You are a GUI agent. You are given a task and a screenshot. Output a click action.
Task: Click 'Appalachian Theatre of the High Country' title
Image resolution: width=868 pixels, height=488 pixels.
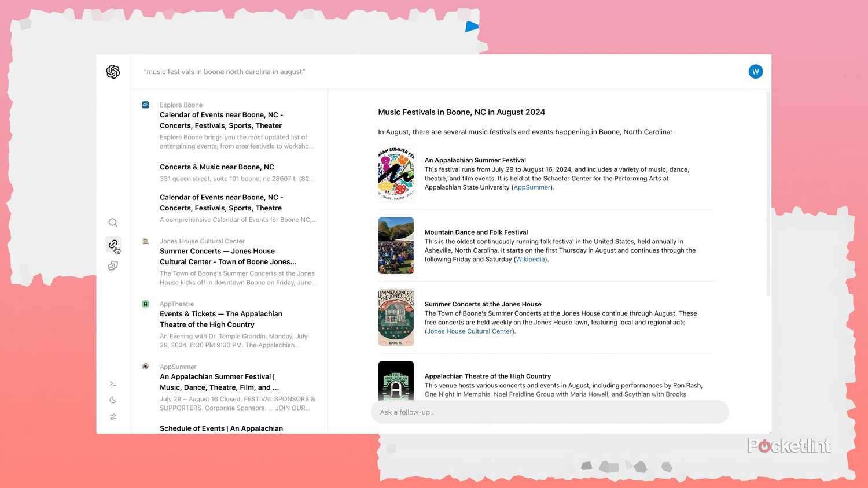point(488,376)
